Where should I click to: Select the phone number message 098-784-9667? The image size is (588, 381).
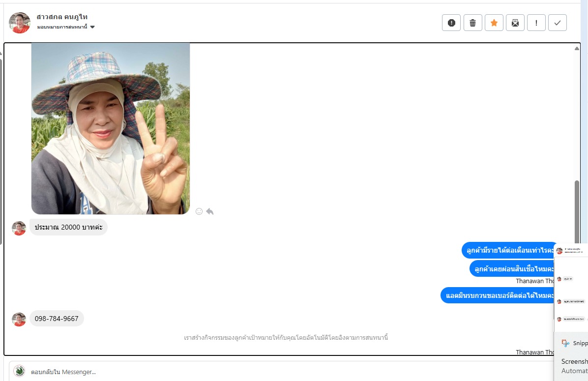pos(57,319)
